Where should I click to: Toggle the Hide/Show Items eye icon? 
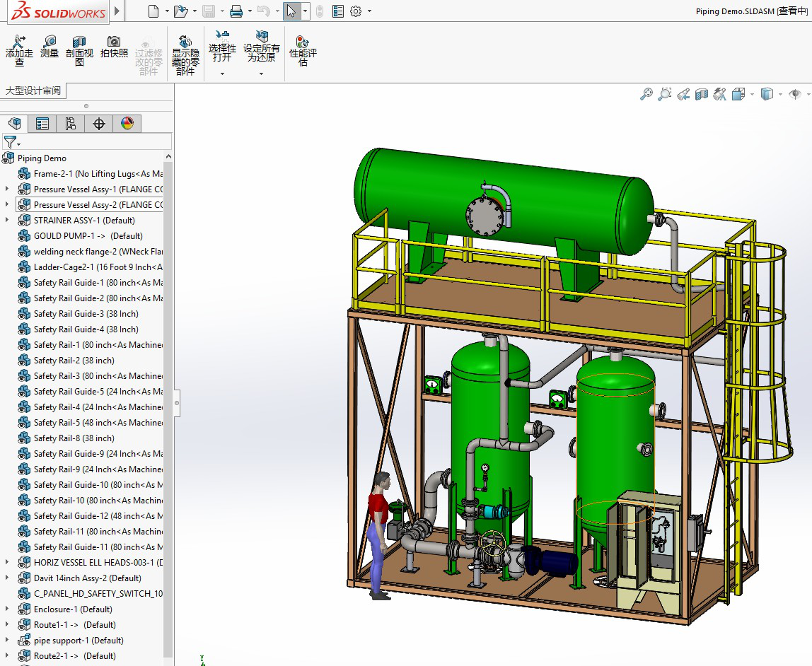[x=795, y=94]
